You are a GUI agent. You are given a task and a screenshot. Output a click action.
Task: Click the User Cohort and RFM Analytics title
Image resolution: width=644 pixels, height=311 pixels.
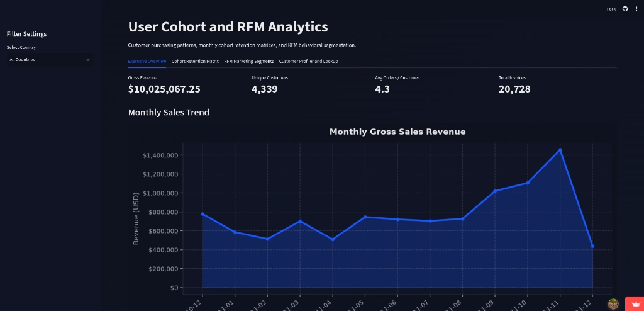pos(228,26)
